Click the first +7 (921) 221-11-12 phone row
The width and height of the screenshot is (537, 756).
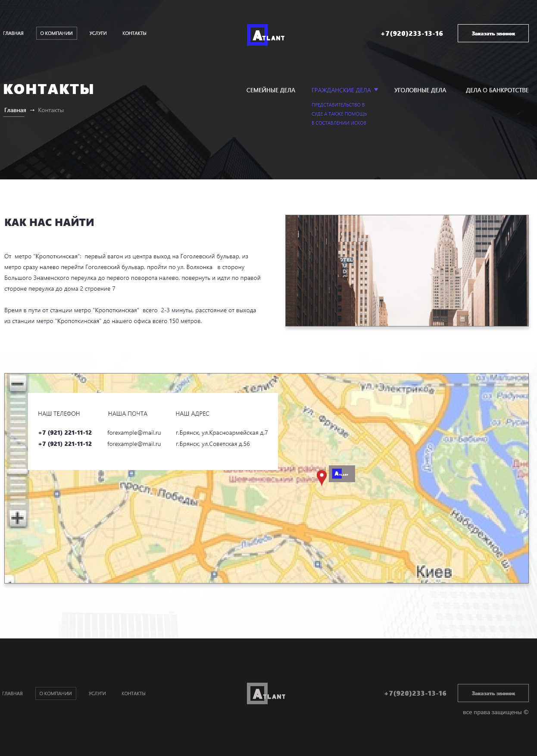point(65,433)
